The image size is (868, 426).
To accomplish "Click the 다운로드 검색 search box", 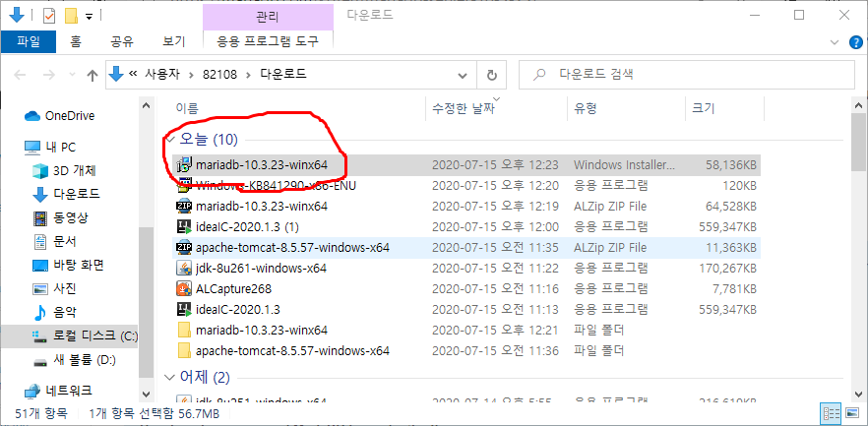I will coord(687,75).
